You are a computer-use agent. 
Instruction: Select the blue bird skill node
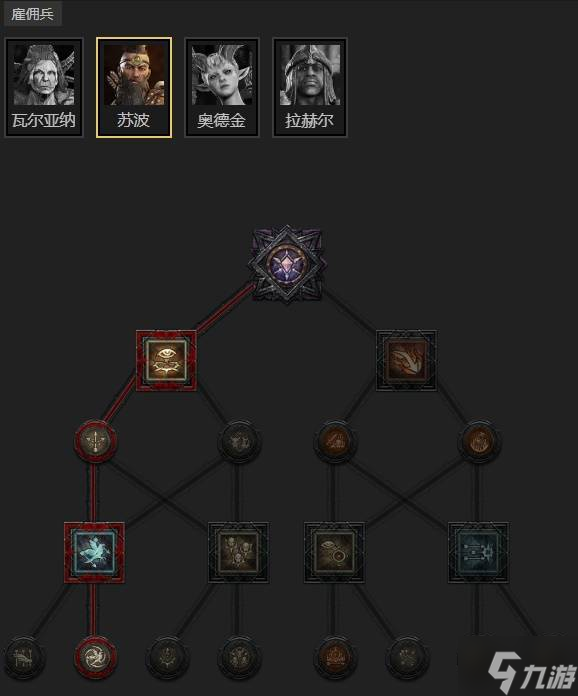[x=94, y=553]
